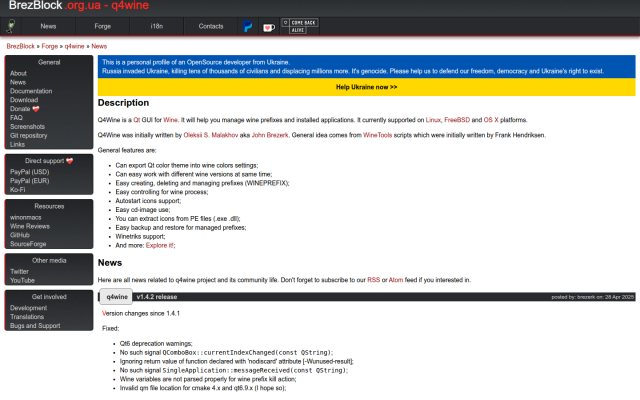The width and height of the screenshot is (640, 400).
Task: Open Bugs and Support link
Action: (x=35, y=326)
